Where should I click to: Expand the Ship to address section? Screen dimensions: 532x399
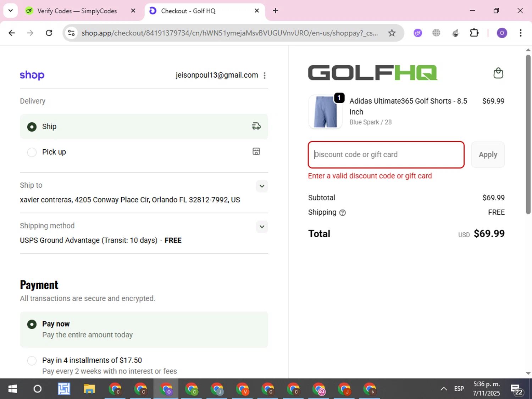[262, 186]
